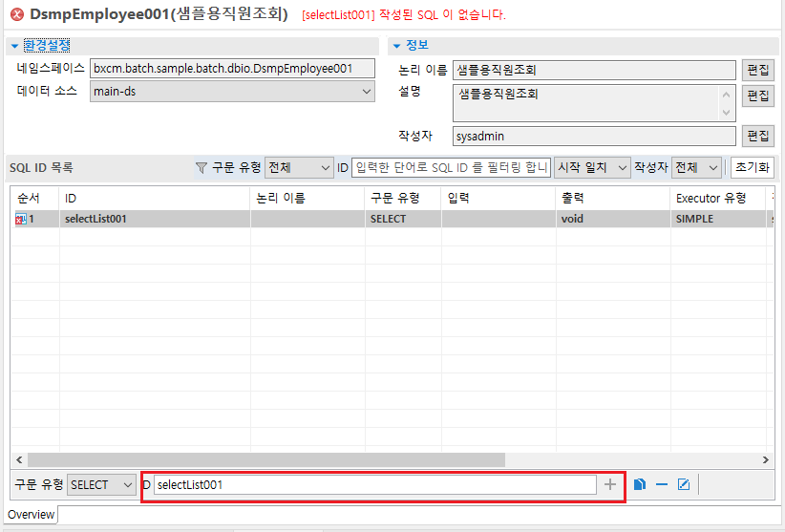
Task: Click the plus icon to add SQL ID
Action: coord(610,484)
